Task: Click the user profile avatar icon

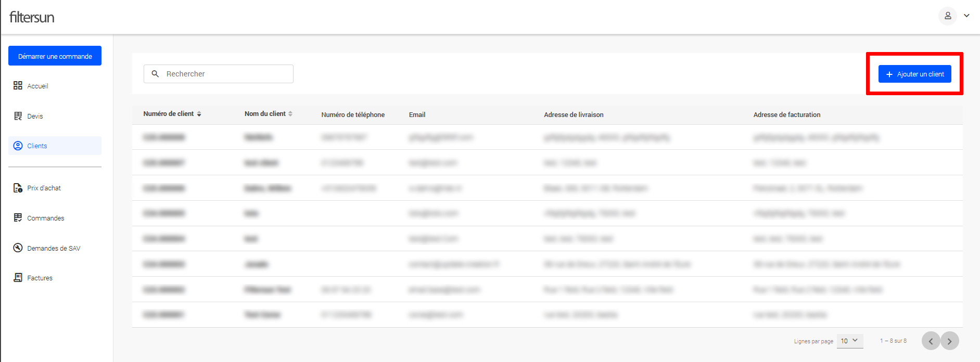Action: coord(947,16)
